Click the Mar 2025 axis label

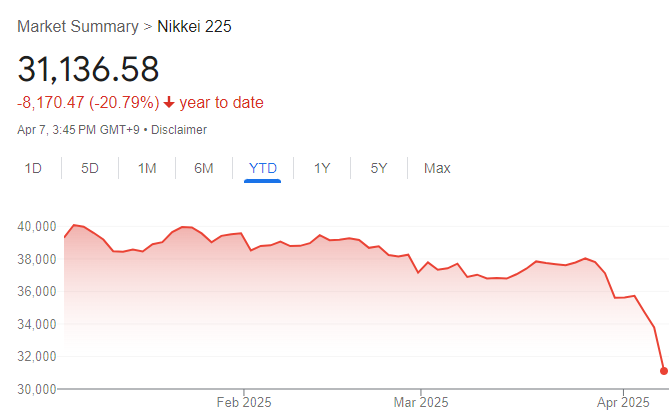(x=421, y=403)
